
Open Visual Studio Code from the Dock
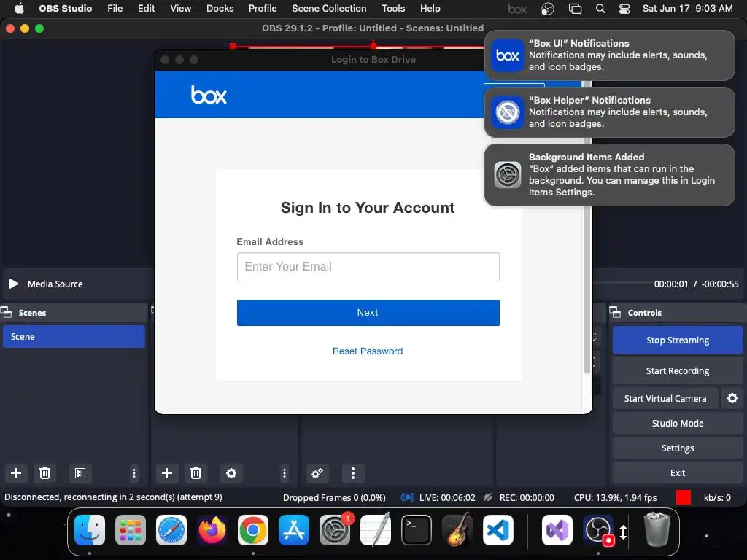[x=498, y=530]
